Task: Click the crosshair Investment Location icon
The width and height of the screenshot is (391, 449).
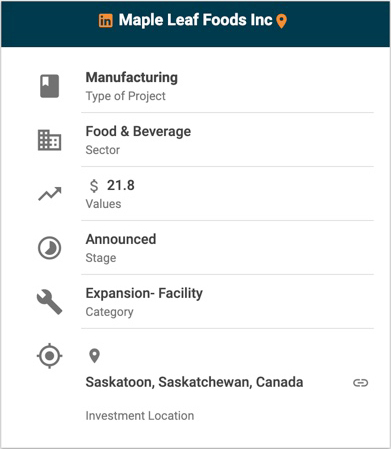Action: coord(49,356)
